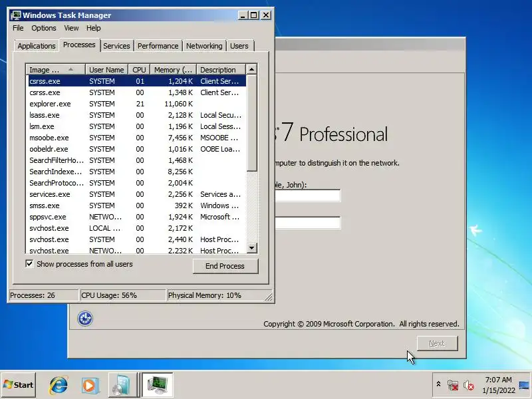Click Next in the setup window
The image size is (532, 399).
(437, 343)
